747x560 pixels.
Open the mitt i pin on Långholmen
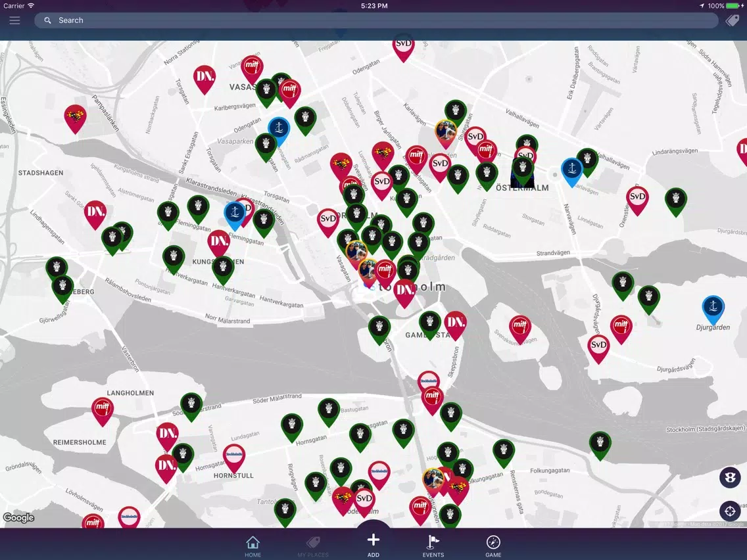(x=103, y=411)
